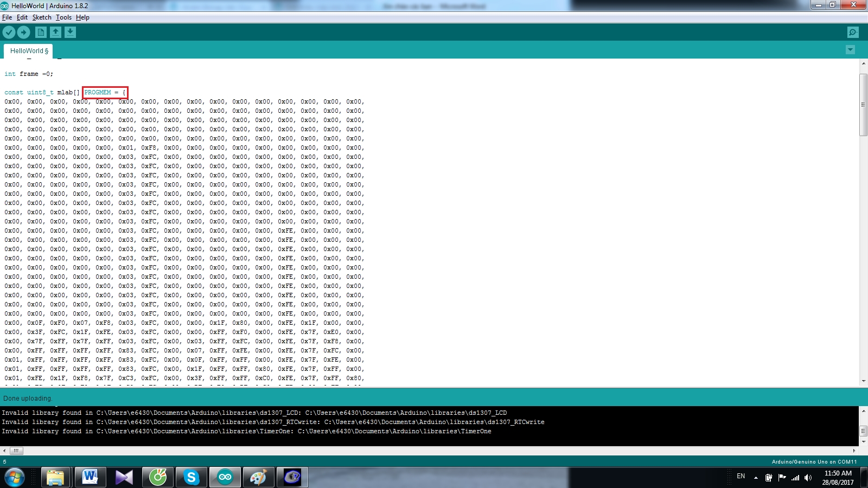Open the Help menu

[82, 17]
